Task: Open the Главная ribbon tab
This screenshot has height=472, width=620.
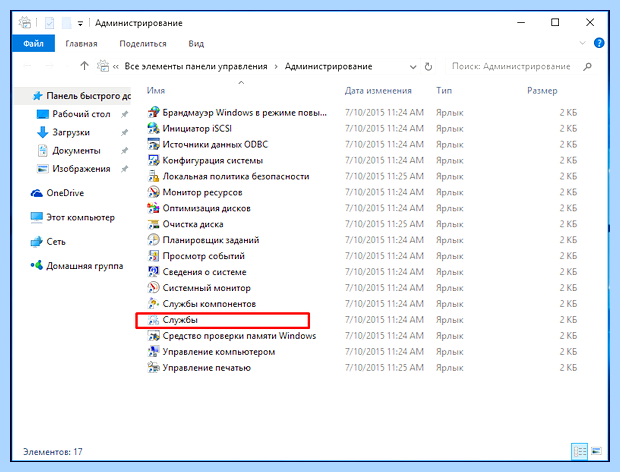Action: [x=81, y=44]
